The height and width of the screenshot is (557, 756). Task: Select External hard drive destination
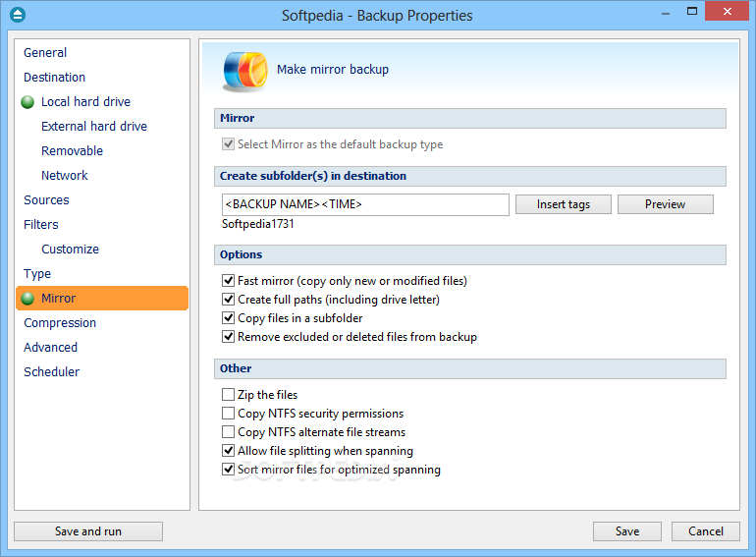tap(94, 127)
